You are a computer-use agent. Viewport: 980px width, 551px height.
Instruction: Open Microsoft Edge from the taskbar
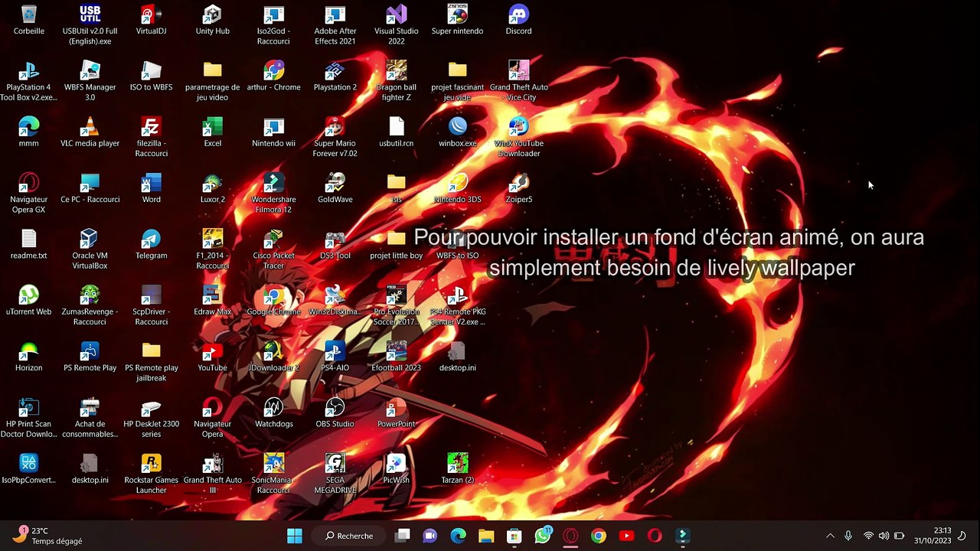458,536
